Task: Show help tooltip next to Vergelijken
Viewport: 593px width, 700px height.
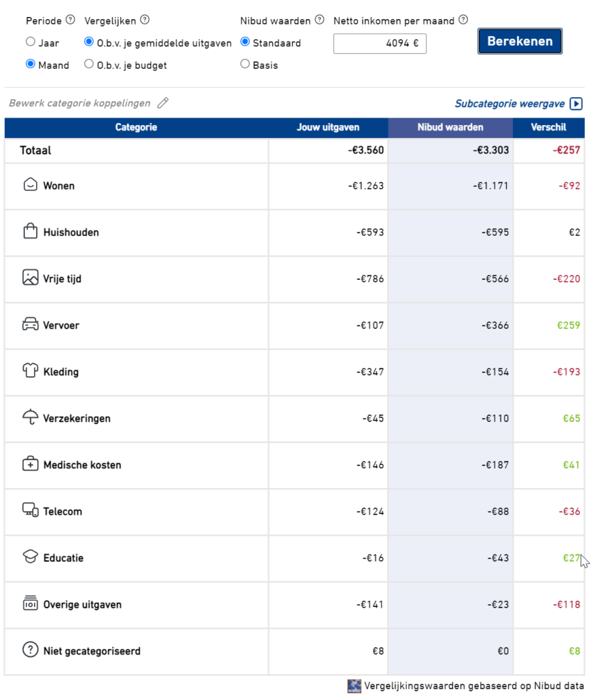Action: pos(144,20)
